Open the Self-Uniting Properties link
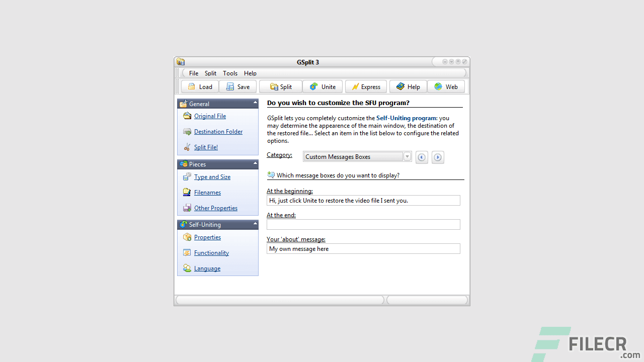The width and height of the screenshot is (644, 362). coord(207,237)
